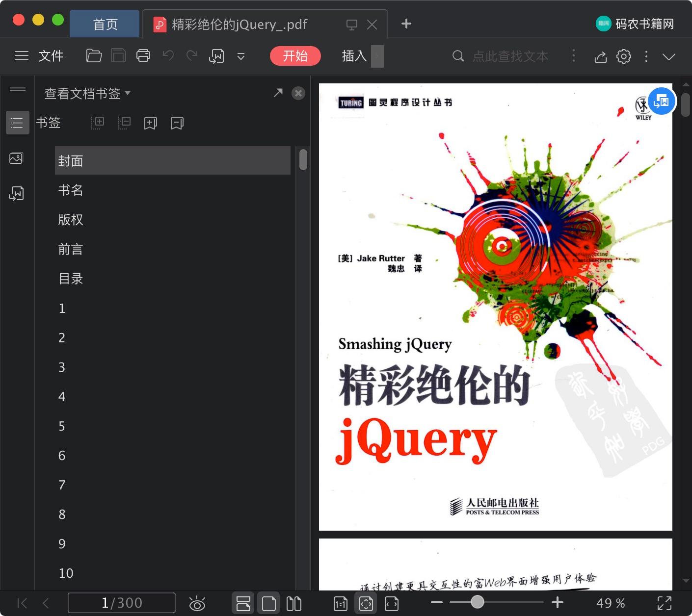Toggle eye protection mode icon

[x=197, y=603]
